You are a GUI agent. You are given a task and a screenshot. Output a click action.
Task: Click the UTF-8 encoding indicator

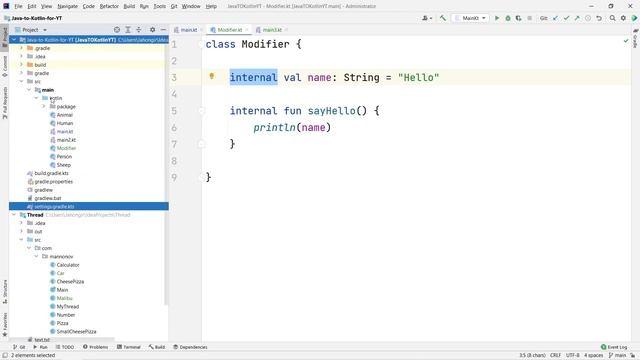coord(573,355)
